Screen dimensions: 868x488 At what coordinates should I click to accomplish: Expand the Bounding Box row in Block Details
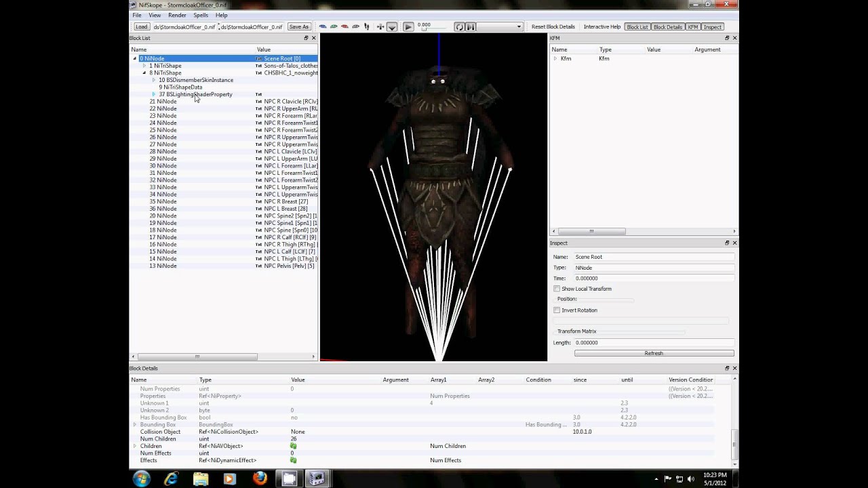tap(135, 424)
